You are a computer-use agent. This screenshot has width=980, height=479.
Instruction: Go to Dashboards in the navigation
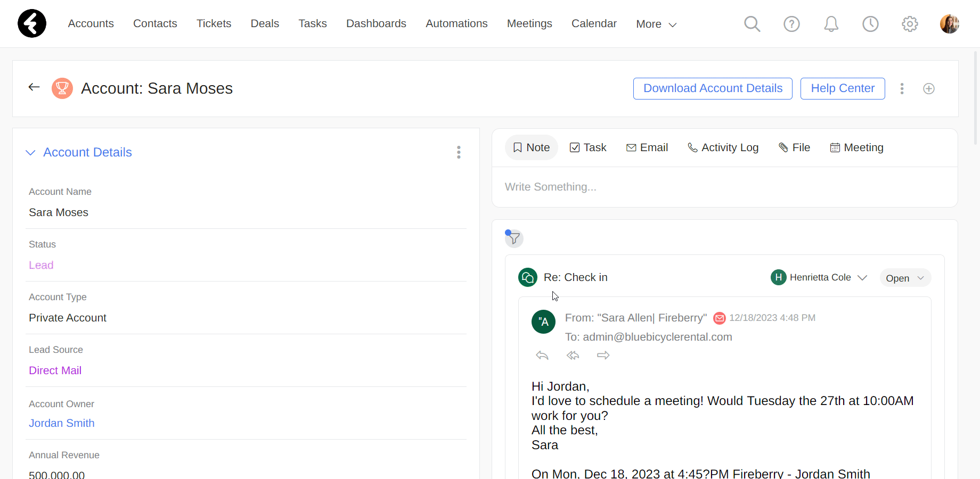coord(376,23)
